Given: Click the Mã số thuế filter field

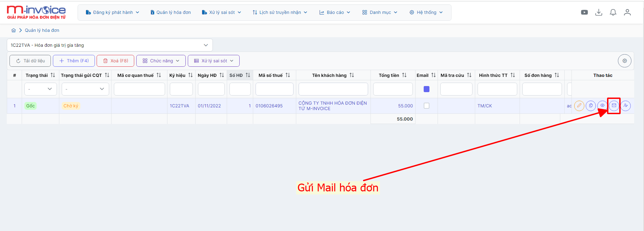Looking at the screenshot, I should click(x=275, y=89).
